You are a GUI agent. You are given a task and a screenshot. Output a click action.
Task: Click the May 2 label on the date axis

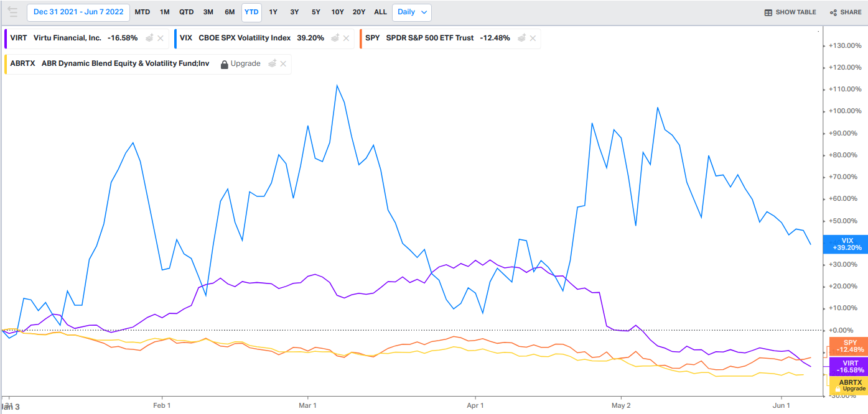tap(621, 405)
